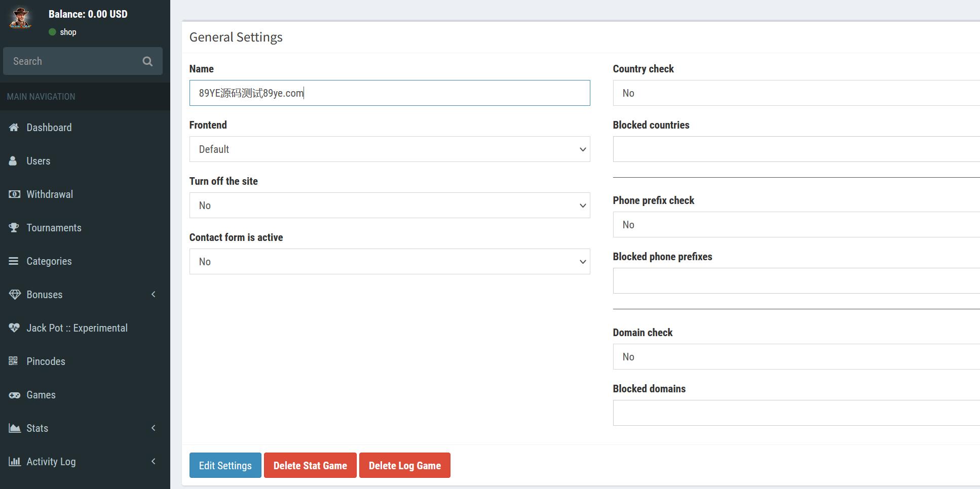Click into the Name text field
Image resolution: width=980 pixels, height=489 pixels.
click(x=389, y=93)
